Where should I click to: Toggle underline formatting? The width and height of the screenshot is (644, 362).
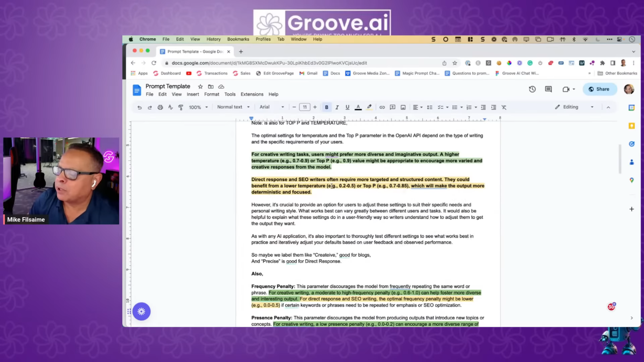(347, 107)
